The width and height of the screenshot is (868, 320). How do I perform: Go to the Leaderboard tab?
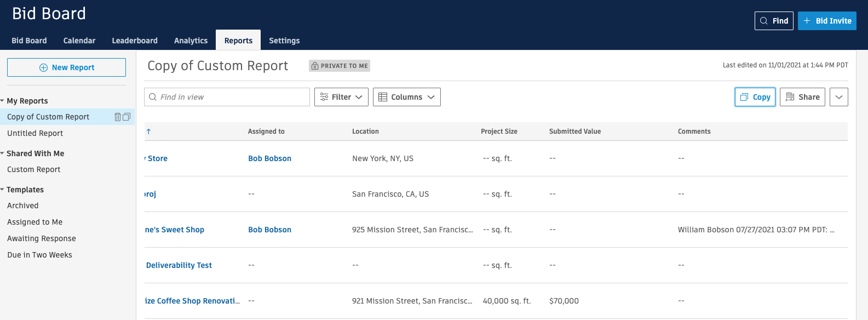point(135,41)
